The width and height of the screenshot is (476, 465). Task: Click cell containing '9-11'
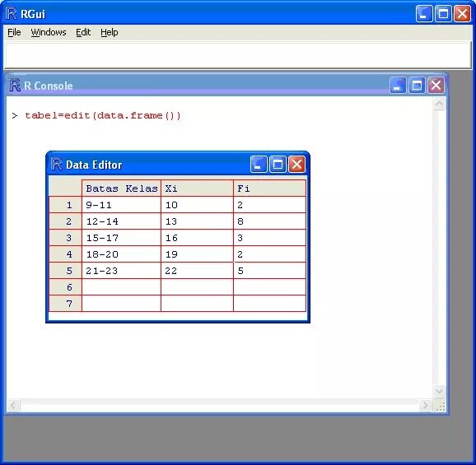[x=121, y=205]
